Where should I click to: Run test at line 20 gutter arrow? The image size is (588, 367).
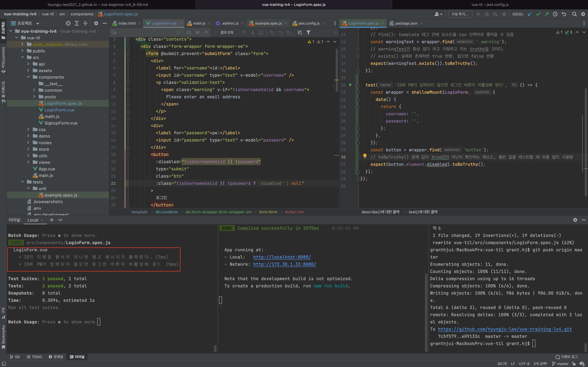[x=350, y=85]
